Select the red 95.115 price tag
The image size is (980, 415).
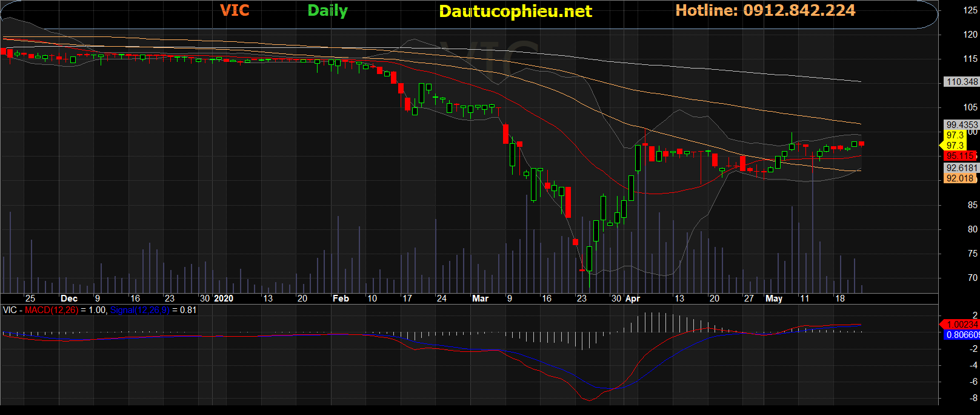click(960, 156)
